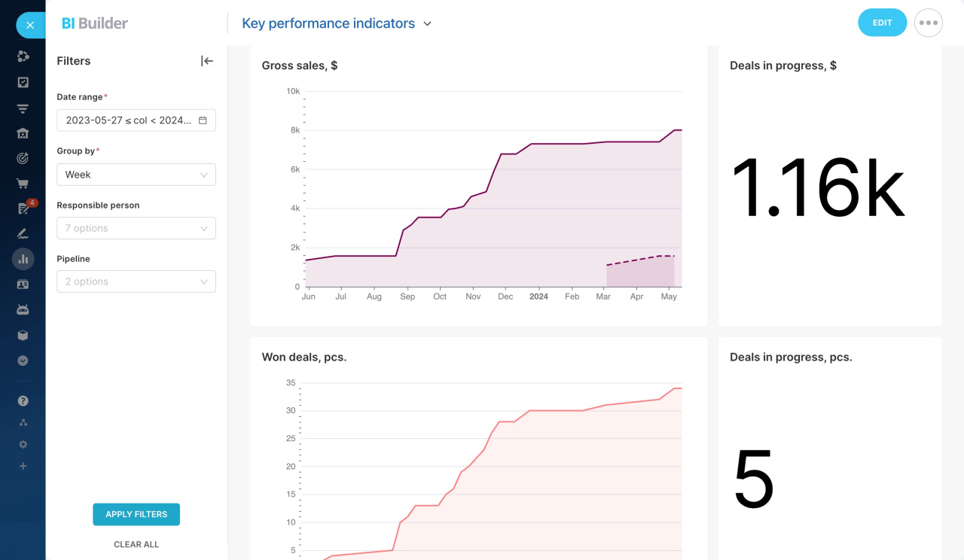The image size is (964, 560).
Task: Open the Pipeline options dropdown
Action: 136,282
